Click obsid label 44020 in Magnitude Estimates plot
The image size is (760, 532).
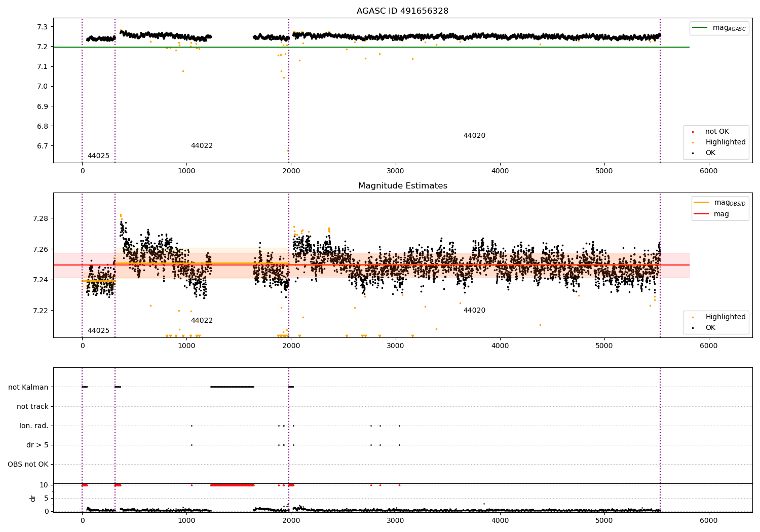pyautogui.click(x=474, y=311)
